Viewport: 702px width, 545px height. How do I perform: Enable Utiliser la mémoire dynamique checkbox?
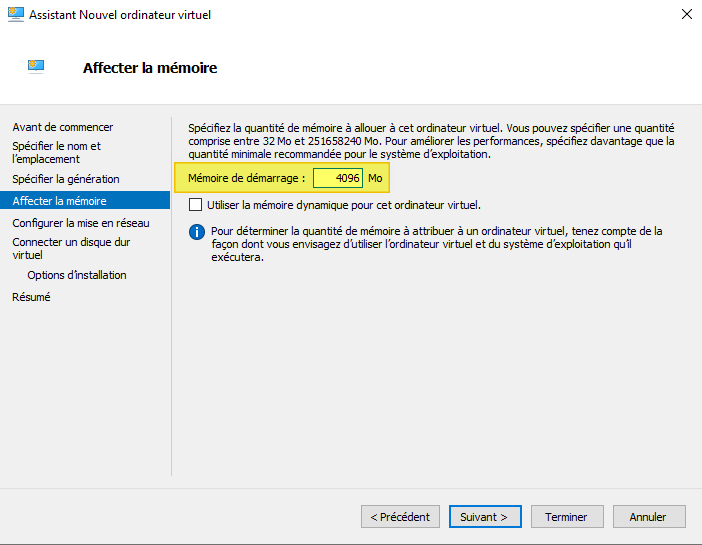coord(195,205)
